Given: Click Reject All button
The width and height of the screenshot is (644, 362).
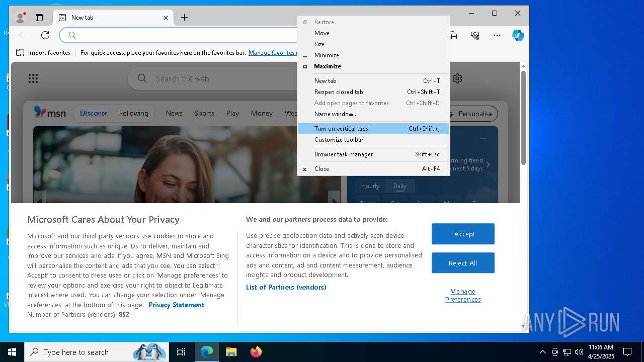Looking at the screenshot, I should point(463,263).
